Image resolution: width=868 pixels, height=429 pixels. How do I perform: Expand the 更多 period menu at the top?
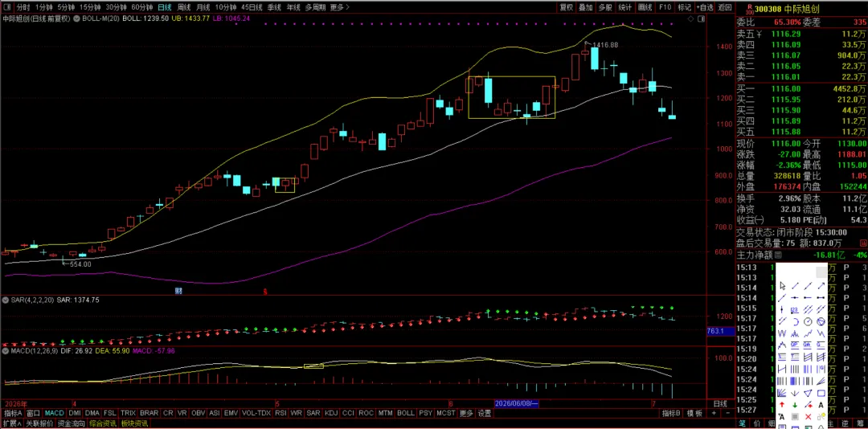339,7
